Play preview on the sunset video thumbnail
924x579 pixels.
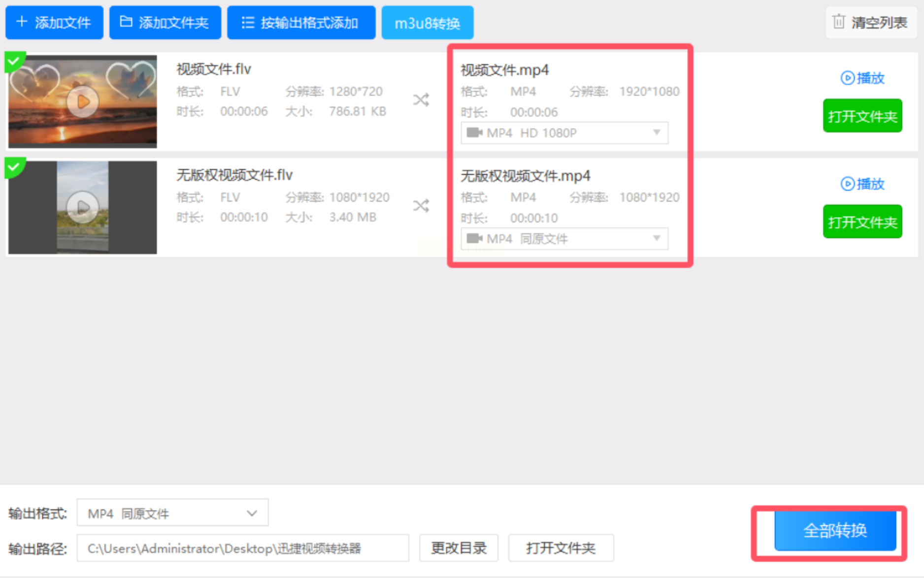(83, 101)
